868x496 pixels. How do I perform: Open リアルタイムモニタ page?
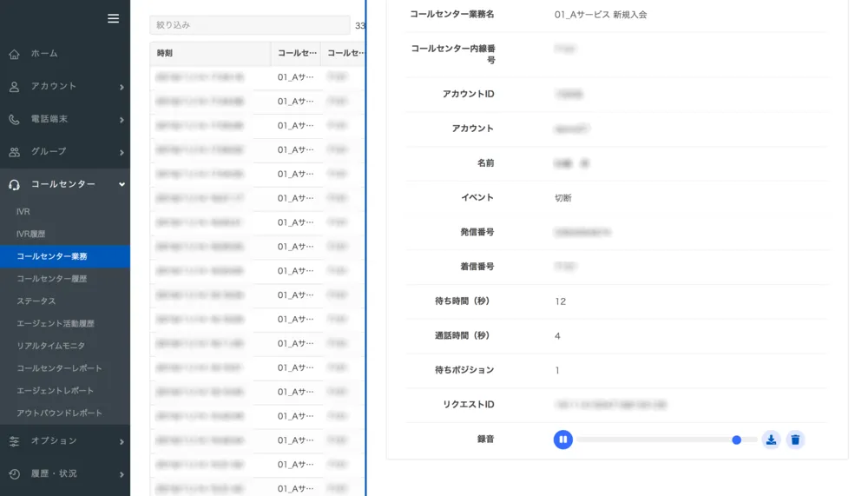(x=51, y=346)
